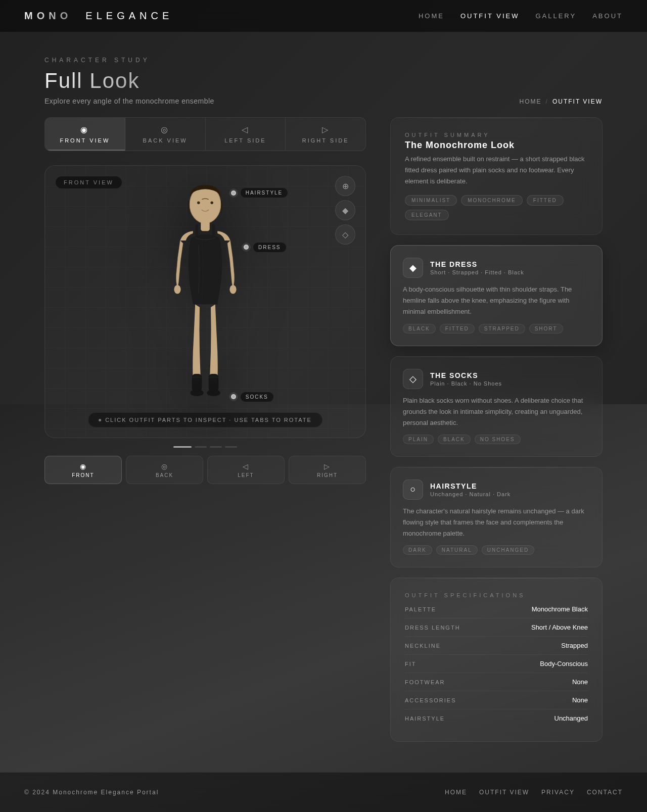Viewport: 647px width, 812px height.
Task: Click the Monochrome Black palette value
Action: [560, 609]
